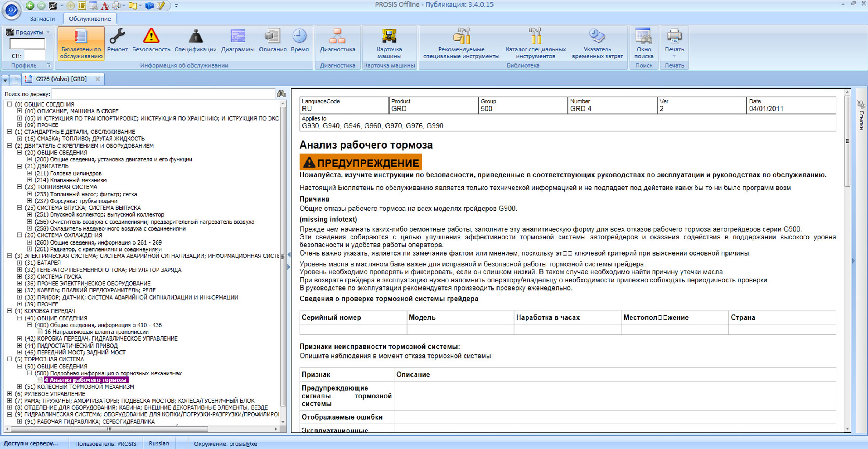This screenshot has width=868, height=449.
Task: Click Бюллетени по обслуживанию button
Action: tap(81, 43)
